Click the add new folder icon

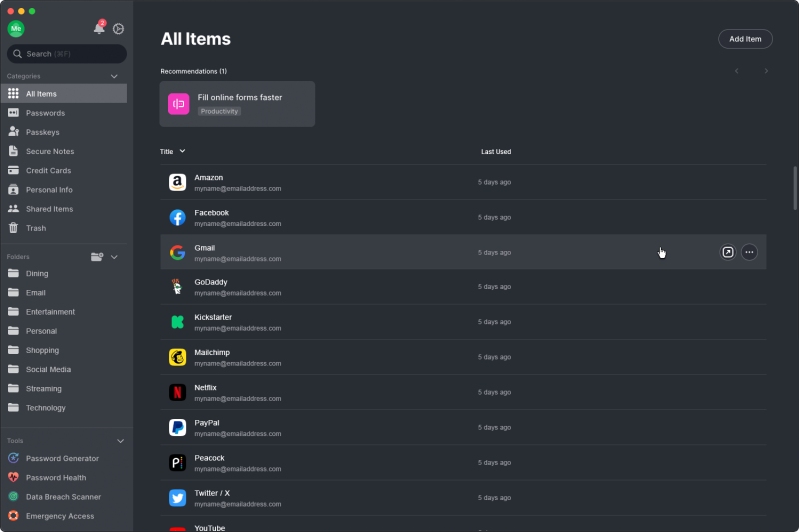coord(97,257)
